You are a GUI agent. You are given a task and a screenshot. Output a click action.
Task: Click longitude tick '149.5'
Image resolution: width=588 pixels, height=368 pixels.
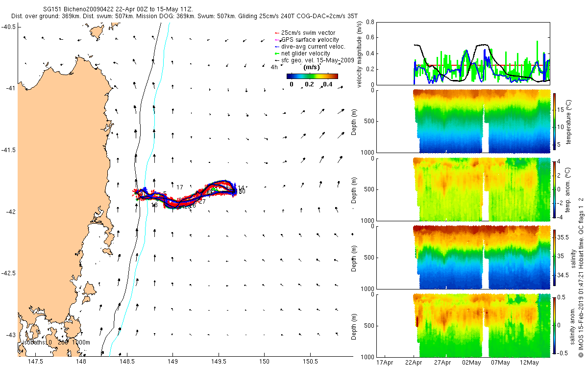[219, 362]
